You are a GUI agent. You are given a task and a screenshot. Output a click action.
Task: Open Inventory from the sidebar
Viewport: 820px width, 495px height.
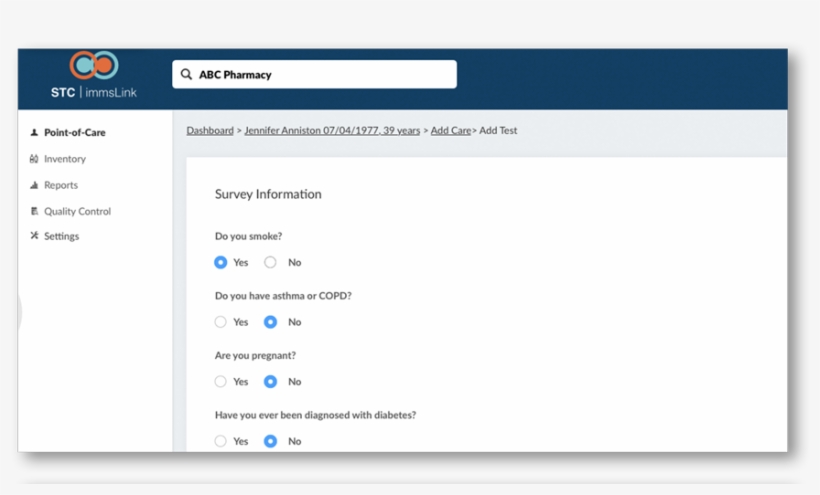click(x=65, y=159)
